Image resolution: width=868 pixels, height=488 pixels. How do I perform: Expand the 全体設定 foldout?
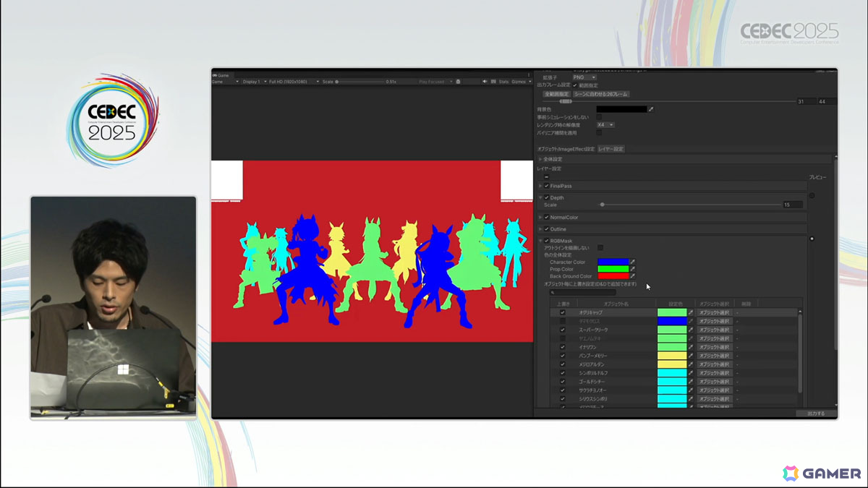pos(540,159)
